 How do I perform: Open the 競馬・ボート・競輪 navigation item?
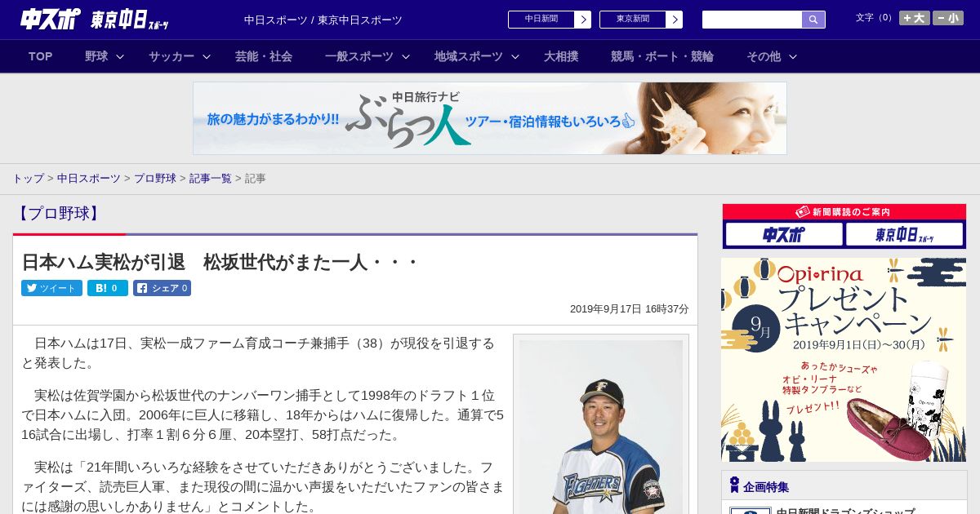click(x=662, y=56)
